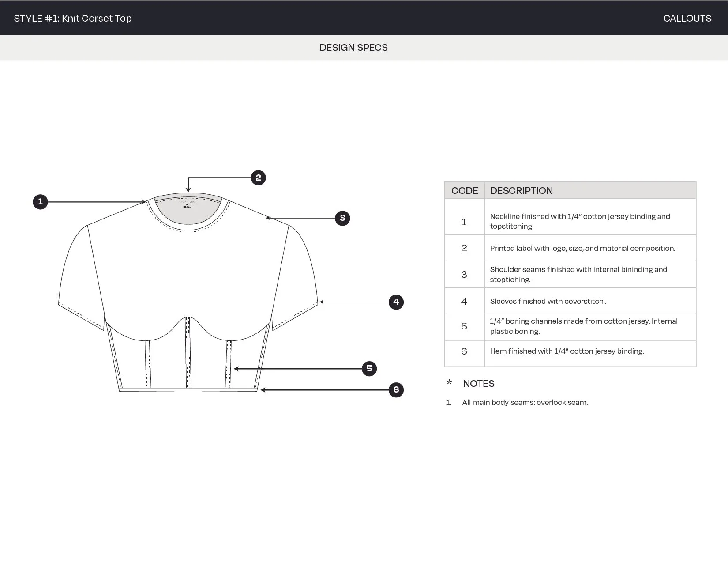The width and height of the screenshot is (728, 563).
Task: Click code cell '5' in the table
Action: tap(464, 326)
